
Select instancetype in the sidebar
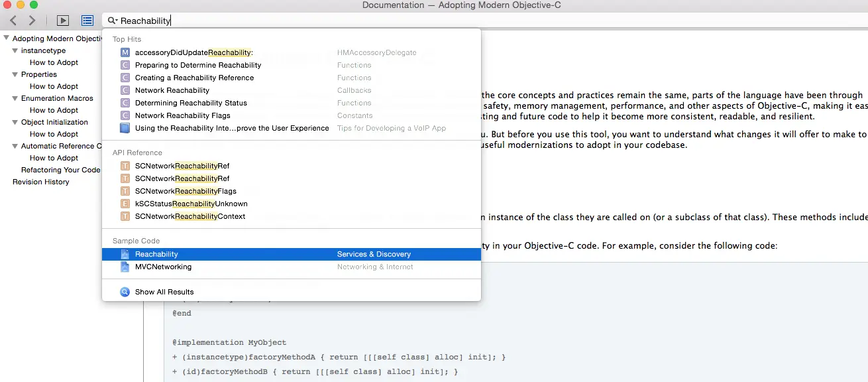click(43, 50)
